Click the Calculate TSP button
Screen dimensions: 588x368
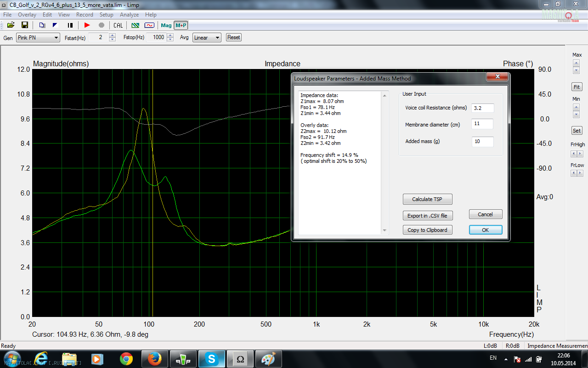click(x=427, y=199)
